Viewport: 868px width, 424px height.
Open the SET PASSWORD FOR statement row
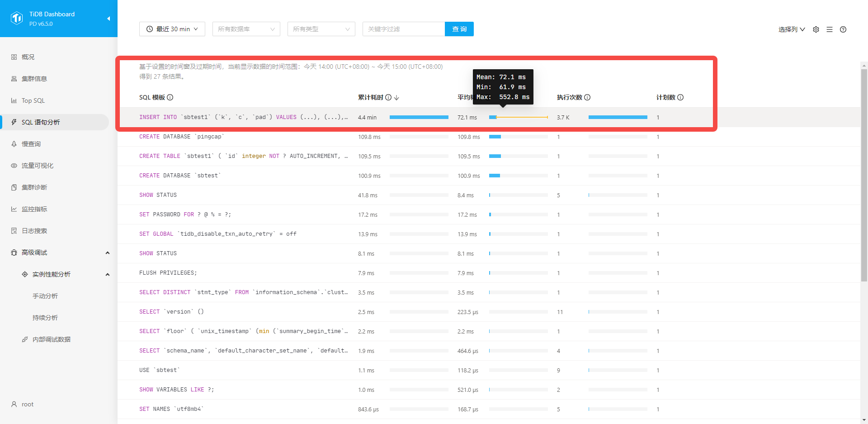click(x=489, y=214)
